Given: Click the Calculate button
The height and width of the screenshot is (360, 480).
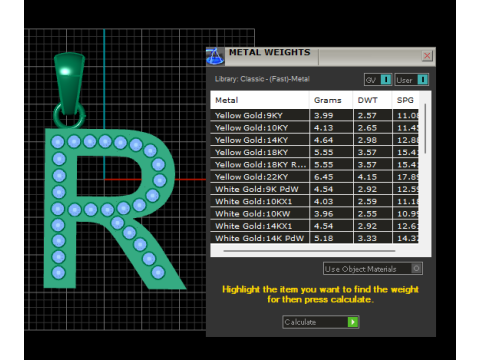Looking at the screenshot, I should point(320,322).
